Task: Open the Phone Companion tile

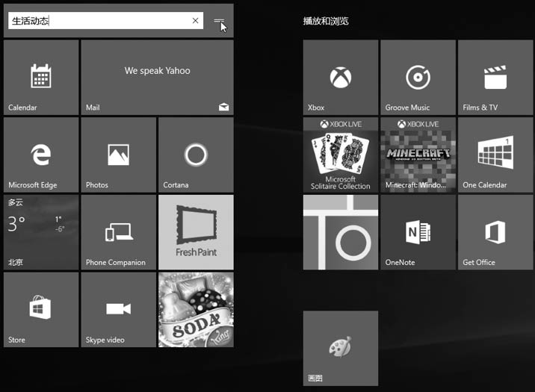Action: [118, 232]
